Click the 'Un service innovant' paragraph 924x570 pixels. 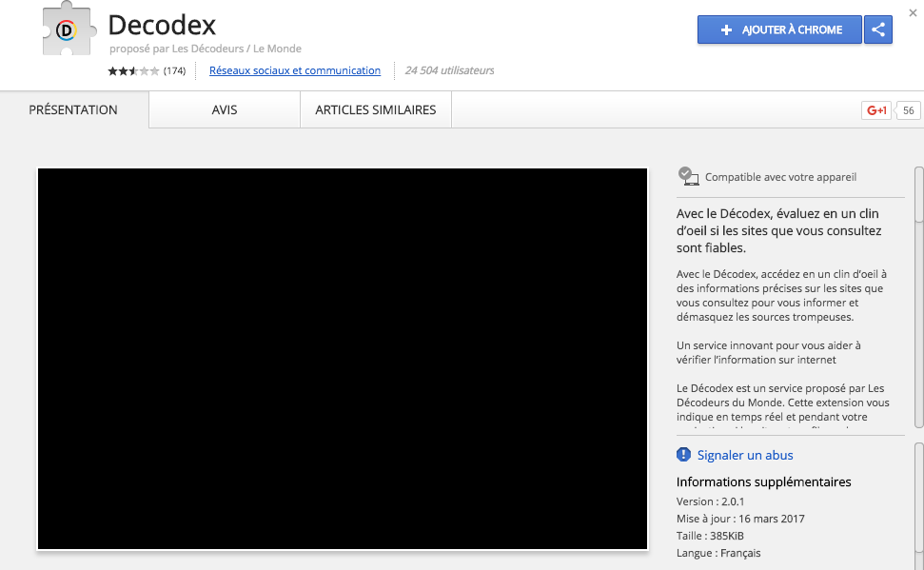tap(769, 352)
